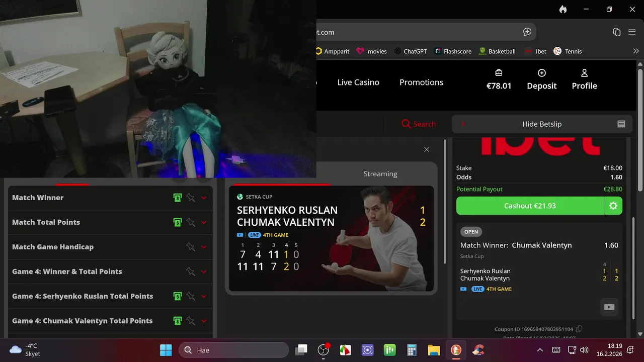Switch to the Streaming tab
Screen dimensions: 644x362
tap(380, 174)
